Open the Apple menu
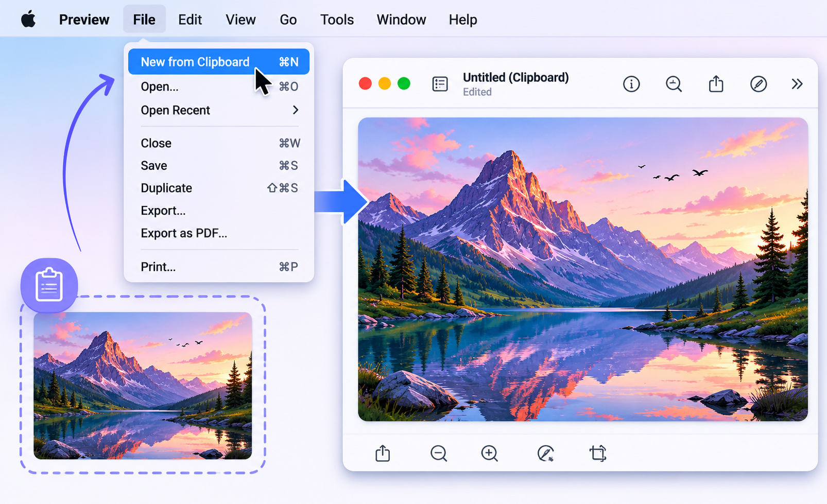827x504 pixels. tap(28, 20)
